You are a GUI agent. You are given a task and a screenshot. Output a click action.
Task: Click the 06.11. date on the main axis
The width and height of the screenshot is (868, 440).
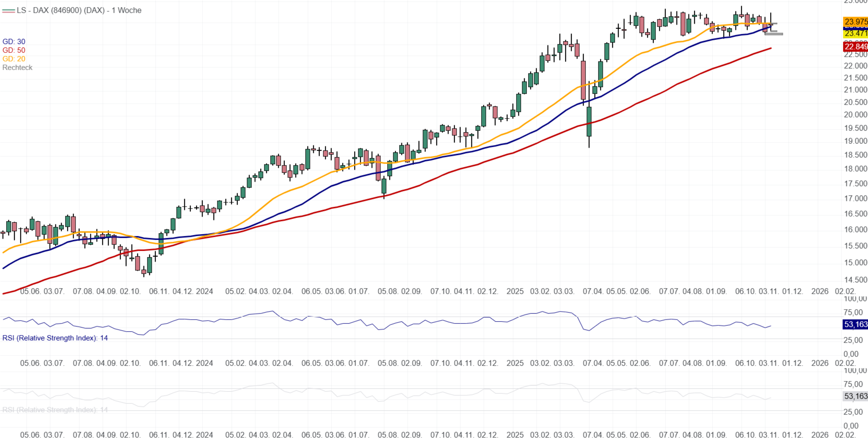click(159, 292)
